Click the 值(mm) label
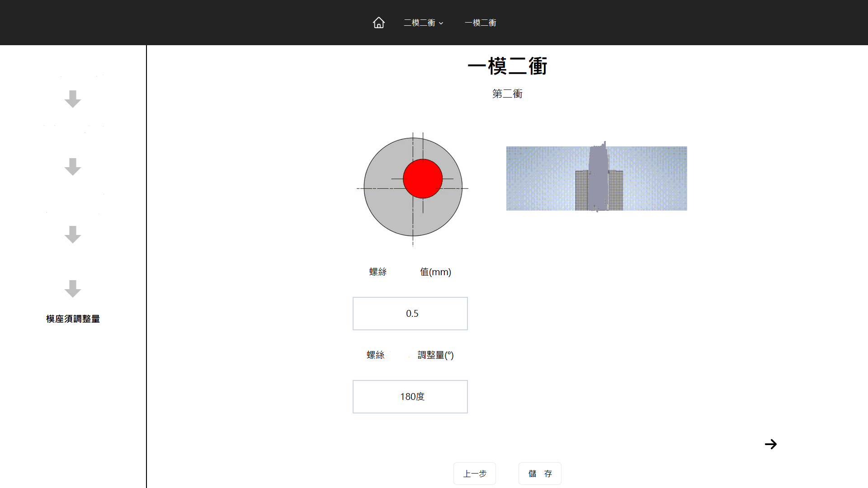Viewport: 868px width, 488px height. pos(435,272)
